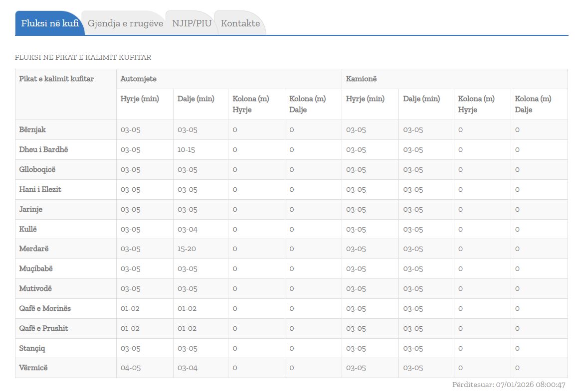Select Merdarë's 15-20 exit time cell
The height and width of the screenshot is (392, 579).
coord(187,249)
